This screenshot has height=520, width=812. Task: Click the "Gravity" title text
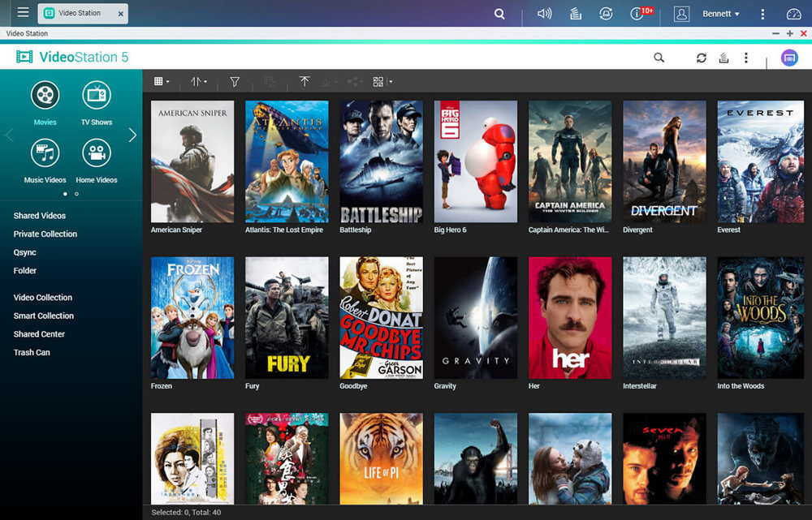pyautogui.click(x=445, y=386)
